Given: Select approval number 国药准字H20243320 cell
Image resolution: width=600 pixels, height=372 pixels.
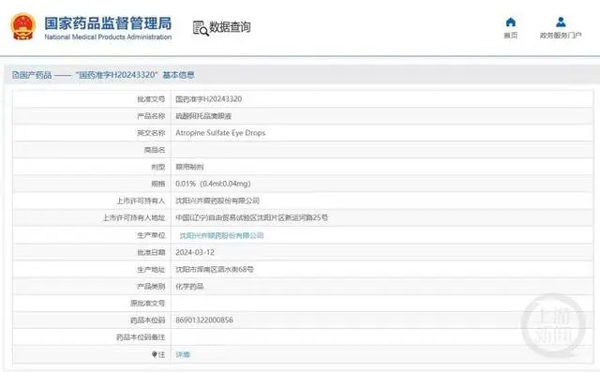Looking at the screenshot, I should (382, 99).
